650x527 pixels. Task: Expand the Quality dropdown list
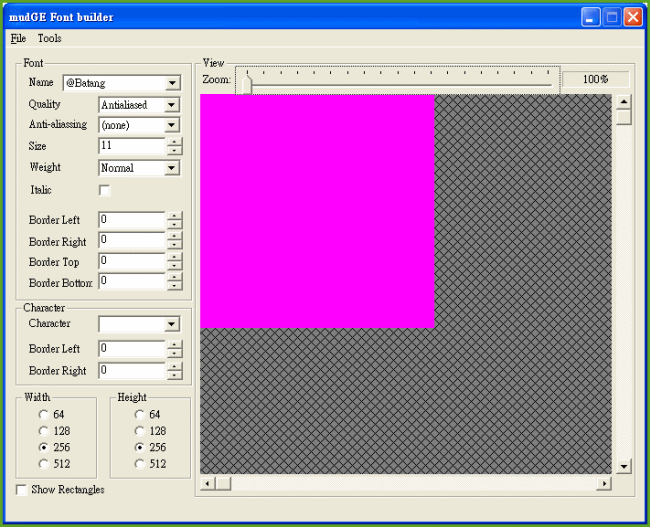tap(172, 105)
